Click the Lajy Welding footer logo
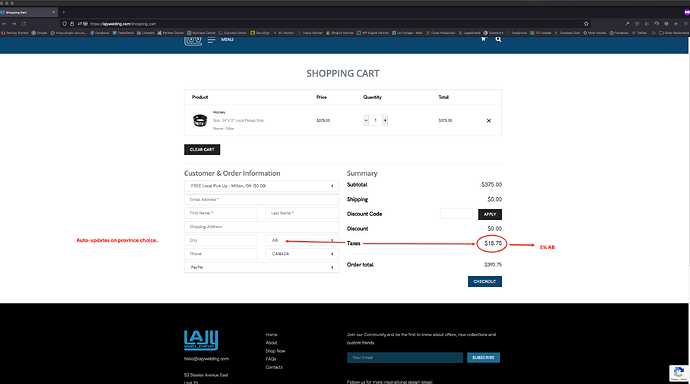The width and height of the screenshot is (690, 384). coord(201,340)
